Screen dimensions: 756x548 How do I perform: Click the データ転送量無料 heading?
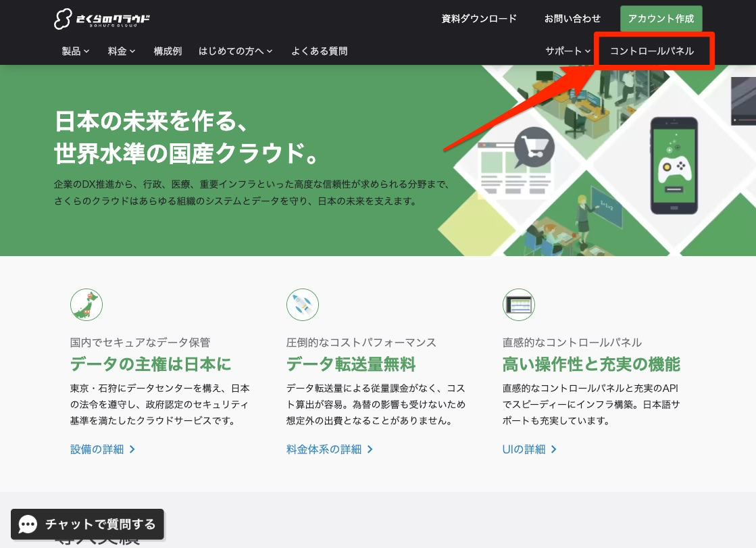(351, 364)
